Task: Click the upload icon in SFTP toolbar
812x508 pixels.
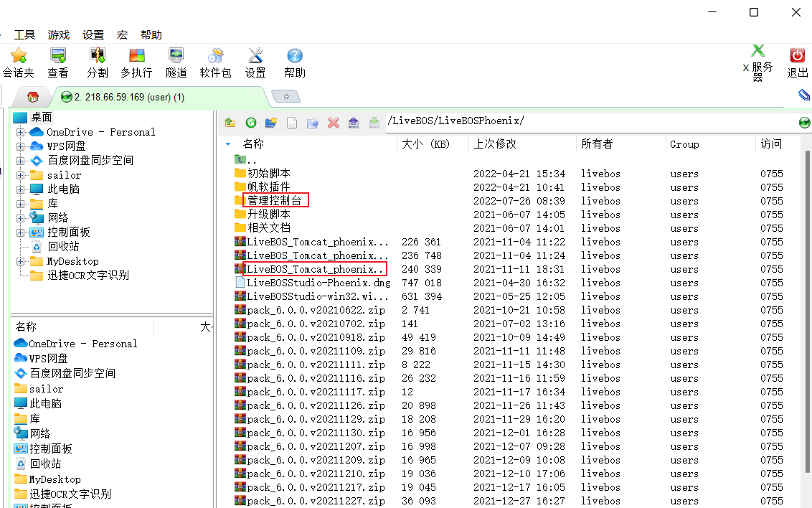Action: point(353,123)
